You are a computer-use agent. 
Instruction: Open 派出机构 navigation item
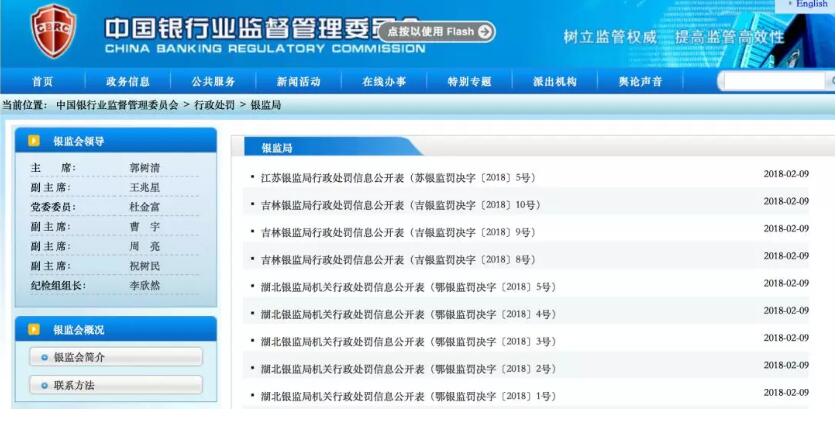pos(554,82)
